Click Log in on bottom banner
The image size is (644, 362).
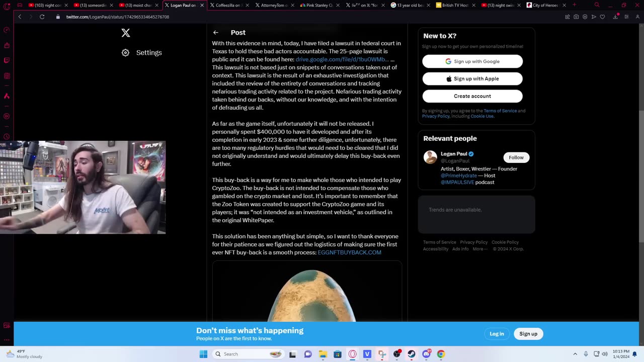tap(497, 334)
